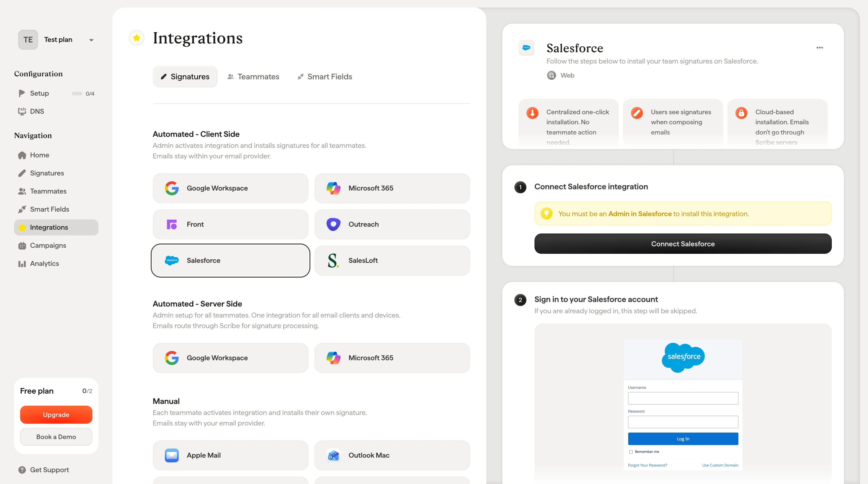Click server-side Google G logo
The height and width of the screenshot is (484, 868).
coord(172,358)
